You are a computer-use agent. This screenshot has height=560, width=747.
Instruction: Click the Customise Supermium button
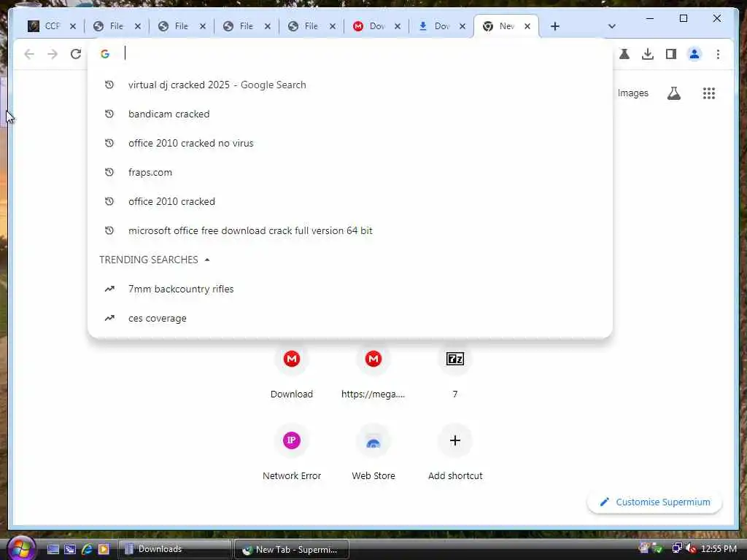[654, 502]
